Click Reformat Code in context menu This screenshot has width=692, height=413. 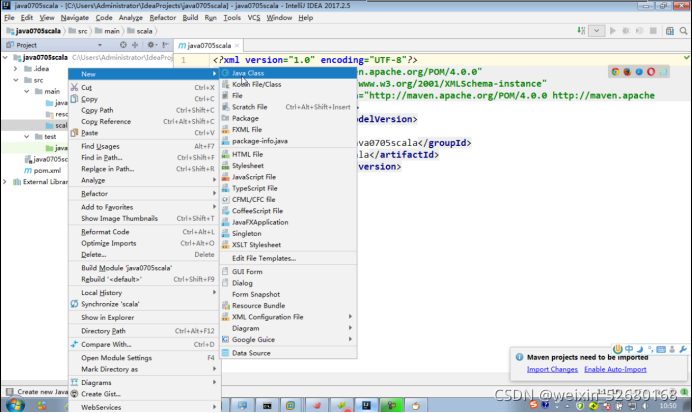click(x=144, y=232)
